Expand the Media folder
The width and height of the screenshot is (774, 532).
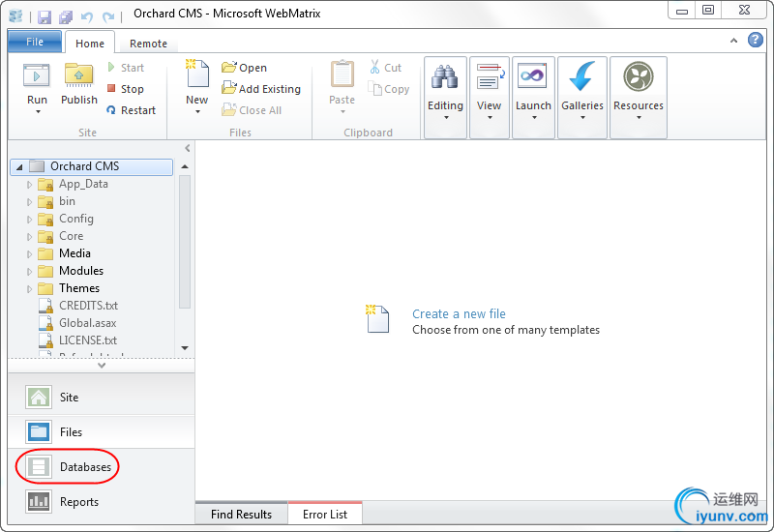[29, 254]
